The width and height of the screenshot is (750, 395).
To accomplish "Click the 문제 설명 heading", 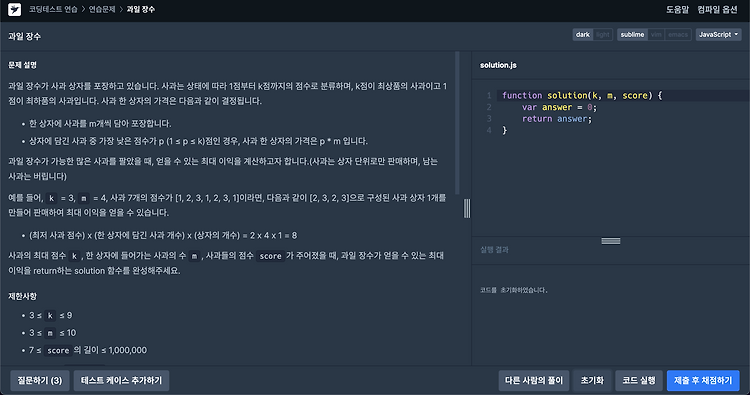I will pos(22,65).
